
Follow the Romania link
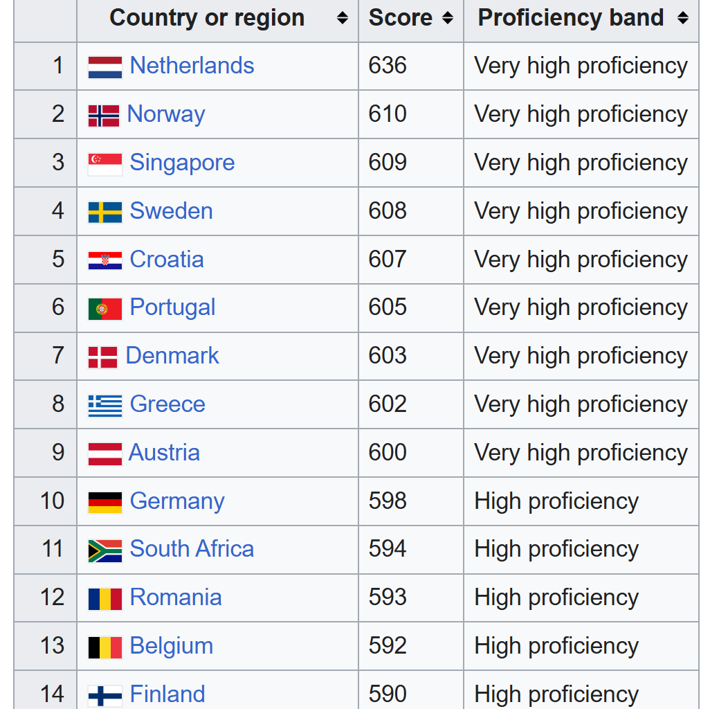pyautogui.click(x=176, y=598)
